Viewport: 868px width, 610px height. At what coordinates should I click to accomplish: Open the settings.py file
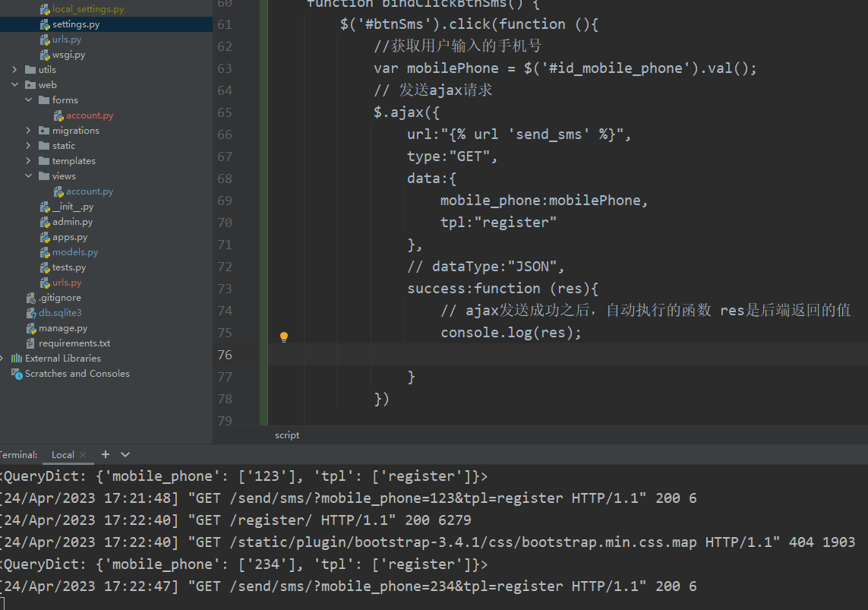pyautogui.click(x=75, y=24)
